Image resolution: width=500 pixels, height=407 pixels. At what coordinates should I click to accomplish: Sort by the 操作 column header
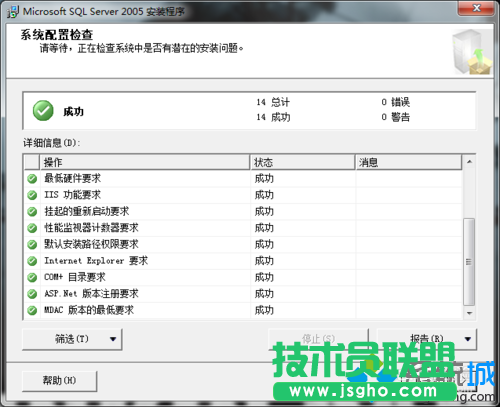pos(145,162)
